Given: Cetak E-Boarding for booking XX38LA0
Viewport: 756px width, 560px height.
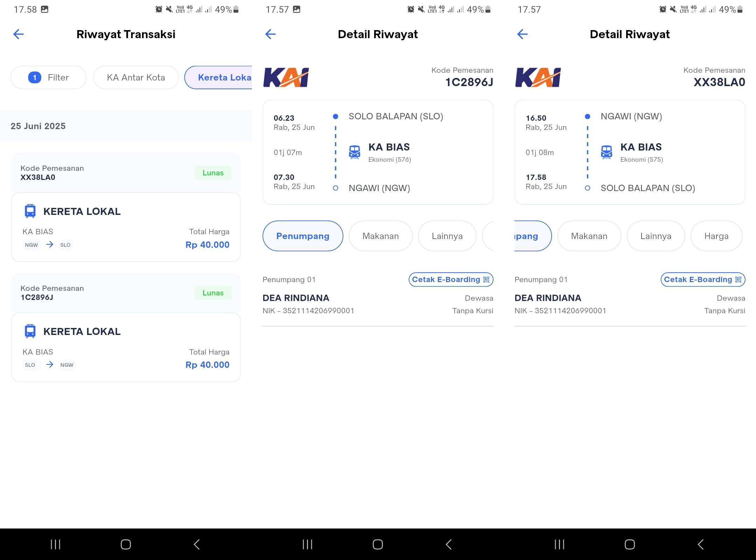Looking at the screenshot, I should [703, 279].
